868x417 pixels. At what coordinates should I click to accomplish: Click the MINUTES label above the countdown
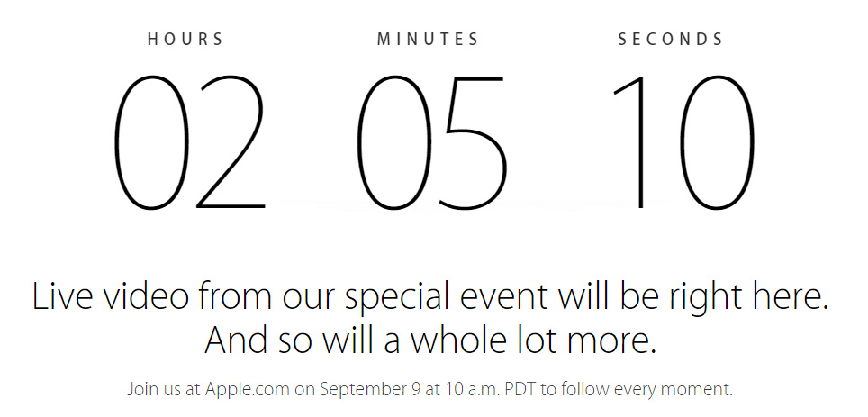[x=428, y=40]
